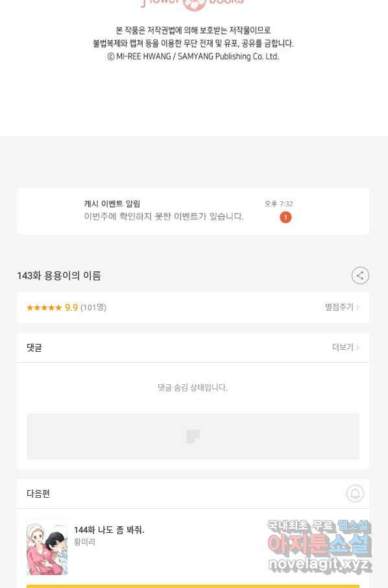Open the red notification badge
The width and height of the screenshot is (388, 588).
(285, 217)
